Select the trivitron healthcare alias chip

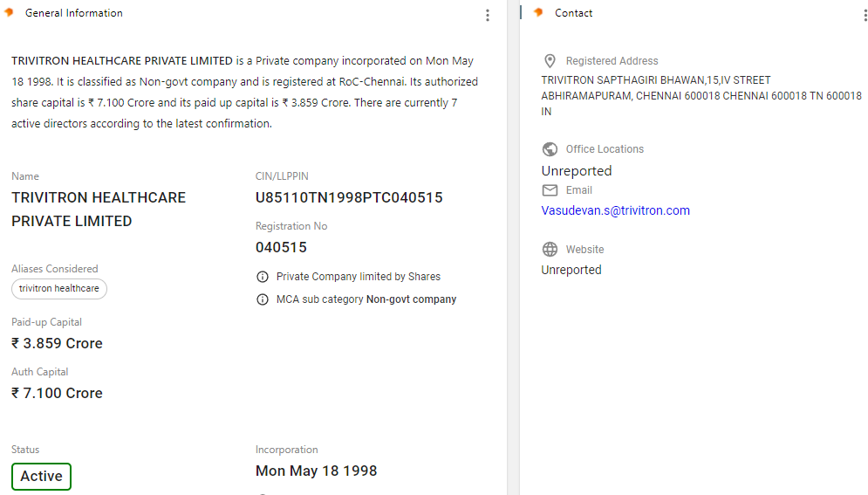click(x=59, y=288)
